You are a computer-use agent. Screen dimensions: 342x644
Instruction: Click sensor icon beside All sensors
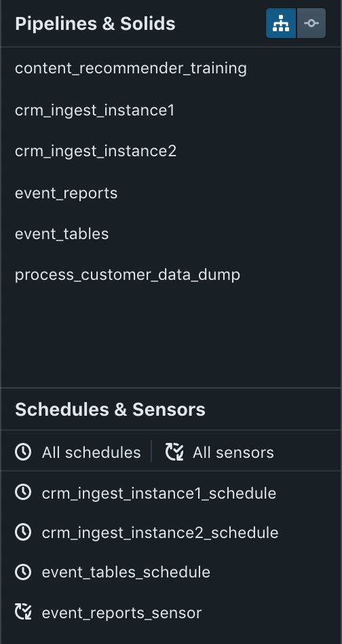(174, 452)
